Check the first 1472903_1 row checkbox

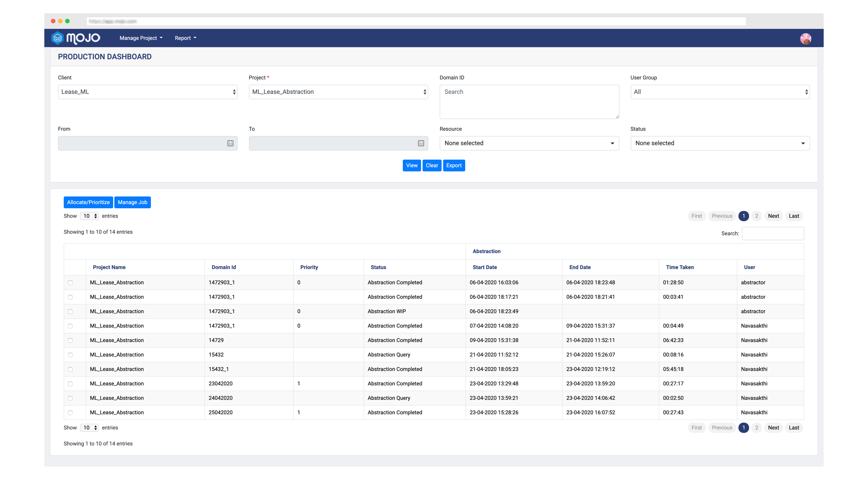pos(70,282)
